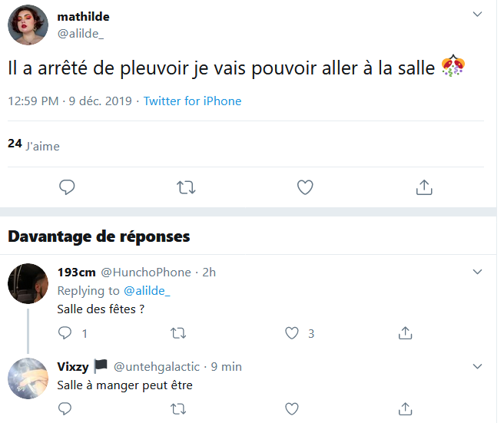The height and width of the screenshot is (423, 504).
Task: Share 193cm's reply
Action: (x=404, y=333)
